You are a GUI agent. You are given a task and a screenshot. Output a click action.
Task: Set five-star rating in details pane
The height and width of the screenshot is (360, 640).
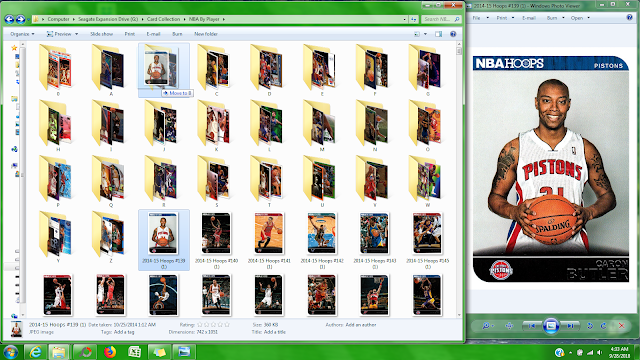[x=227, y=325]
